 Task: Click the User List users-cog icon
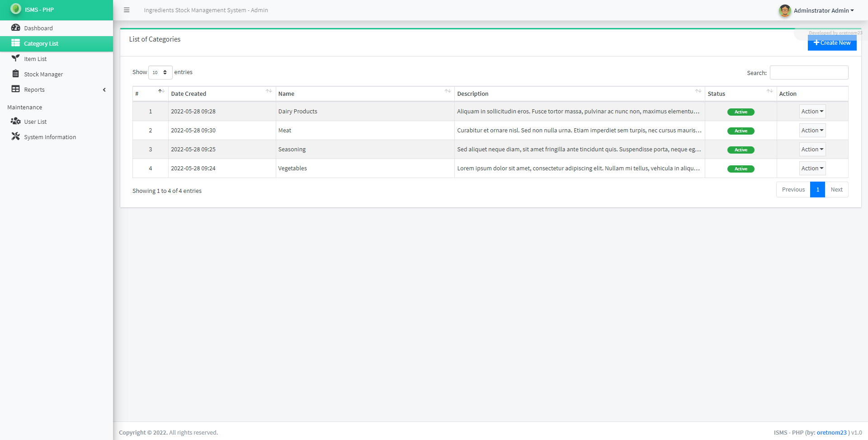(16, 121)
